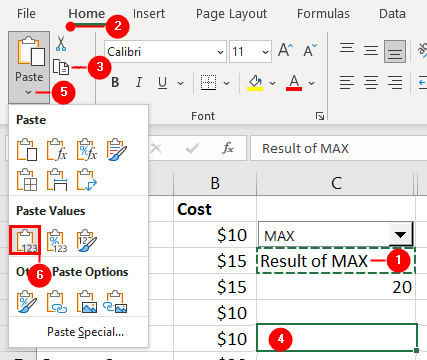Image resolution: width=427 pixels, height=360 pixels.
Task: Toggle Underline formatting
Action: point(162,82)
